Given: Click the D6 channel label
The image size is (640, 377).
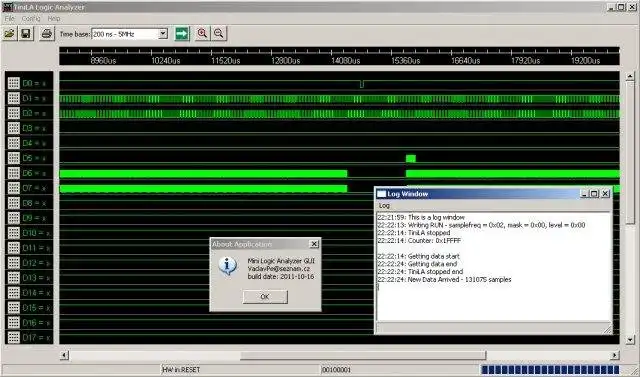Looking at the screenshot, I should pyautogui.click(x=34, y=173).
